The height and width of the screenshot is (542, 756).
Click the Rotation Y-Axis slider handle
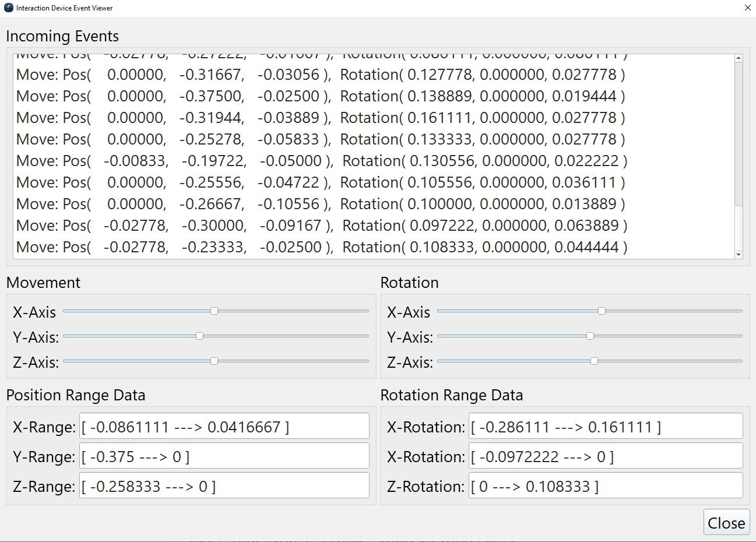[x=590, y=336]
